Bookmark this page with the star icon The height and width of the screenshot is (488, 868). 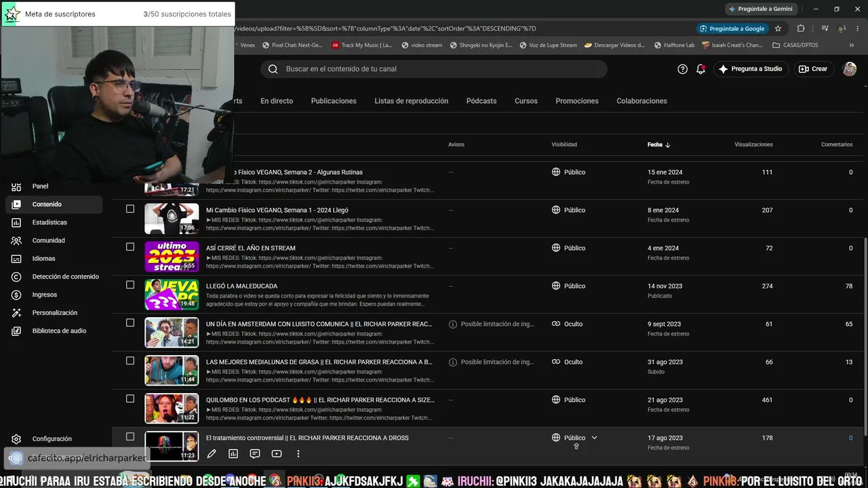click(x=778, y=28)
